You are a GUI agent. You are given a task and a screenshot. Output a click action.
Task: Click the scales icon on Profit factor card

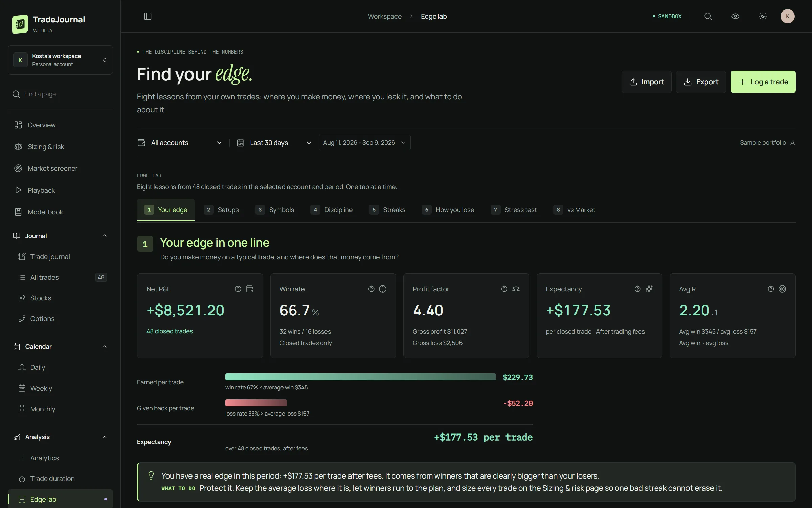[x=516, y=289]
